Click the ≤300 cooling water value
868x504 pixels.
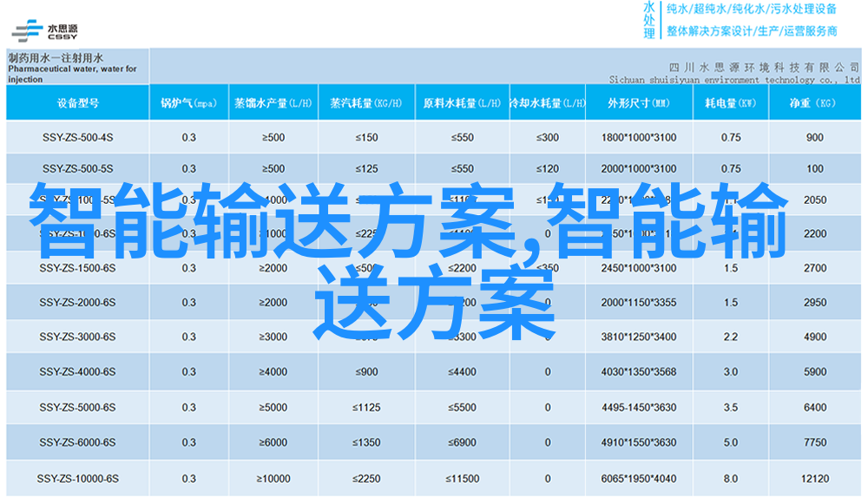point(548,137)
